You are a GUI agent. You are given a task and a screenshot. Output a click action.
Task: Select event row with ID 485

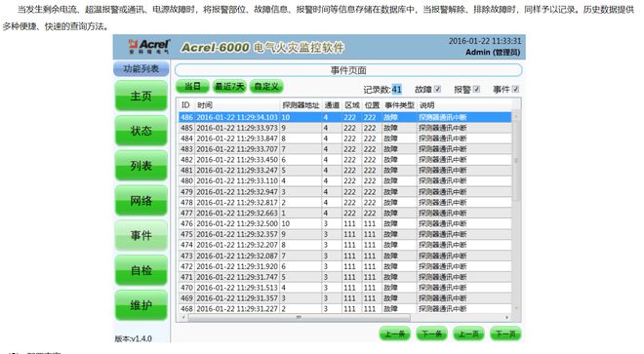[345, 128]
